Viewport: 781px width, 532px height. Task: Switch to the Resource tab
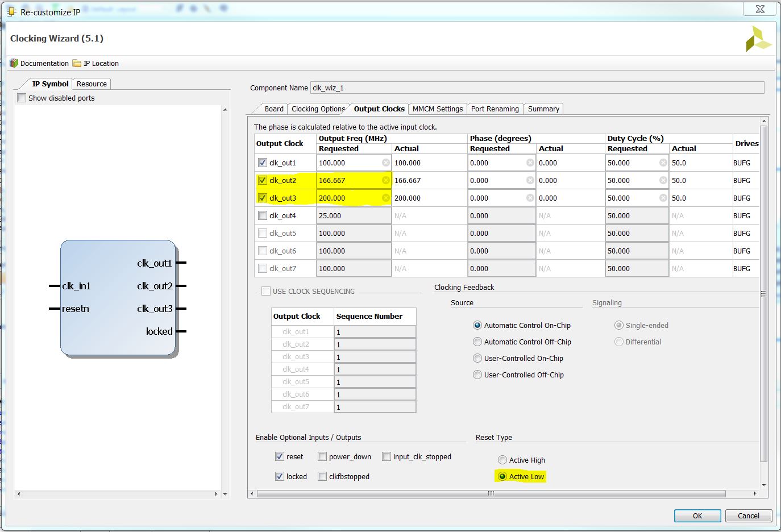92,84
